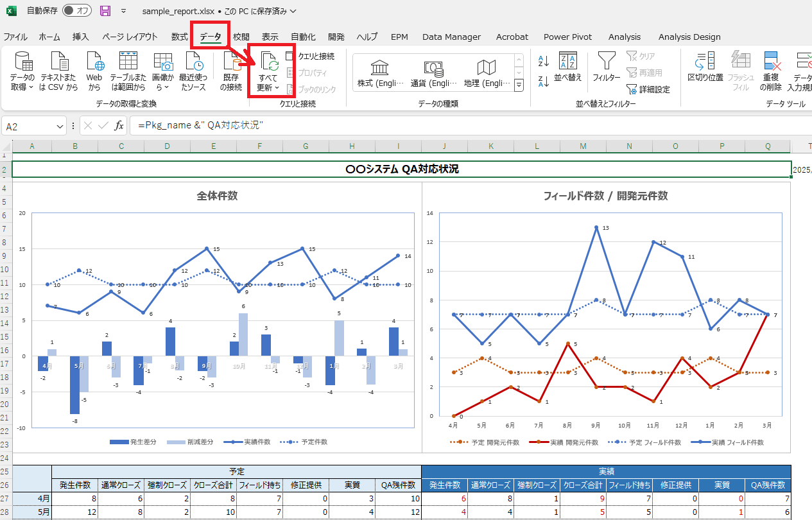Open データの取得 (Get Data) menu
This screenshot has height=520, width=812.
tap(22, 71)
